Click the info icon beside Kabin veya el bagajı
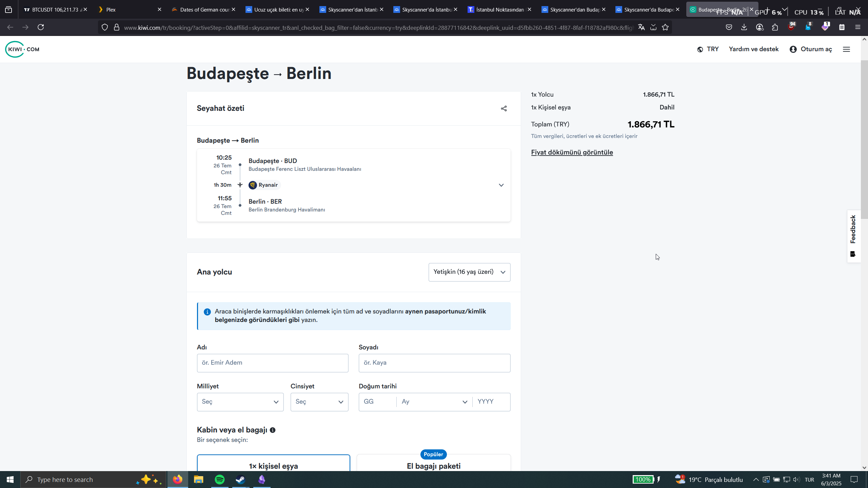Viewport: 868px width, 488px height. (x=273, y=430)
